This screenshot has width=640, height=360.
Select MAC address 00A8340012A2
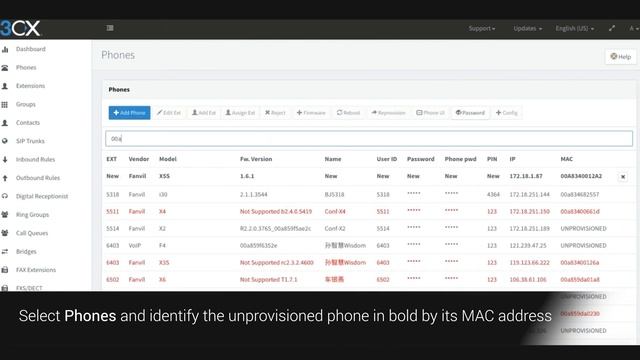click(x=581, y=176)
